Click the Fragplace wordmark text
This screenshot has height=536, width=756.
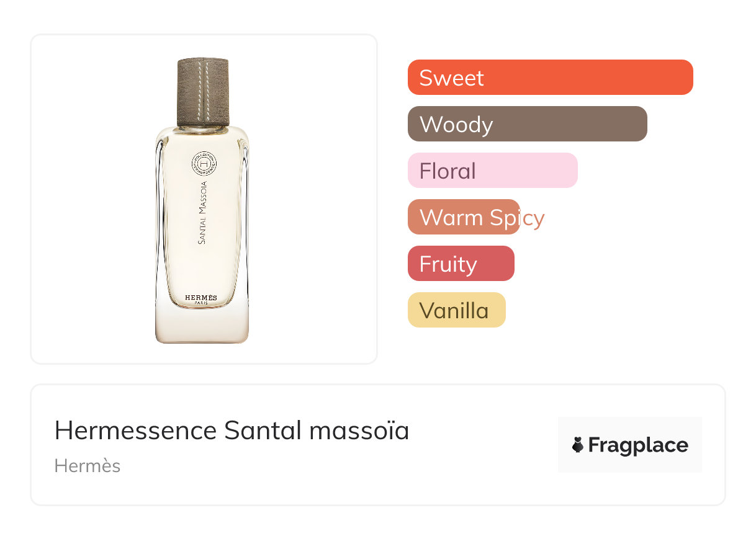point(638,445)
